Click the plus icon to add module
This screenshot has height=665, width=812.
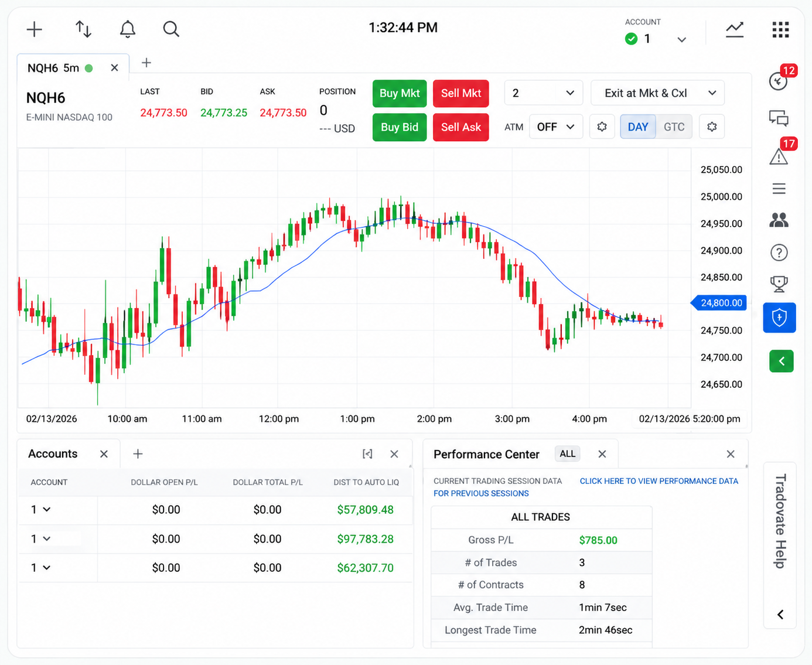tap(35, 29)
